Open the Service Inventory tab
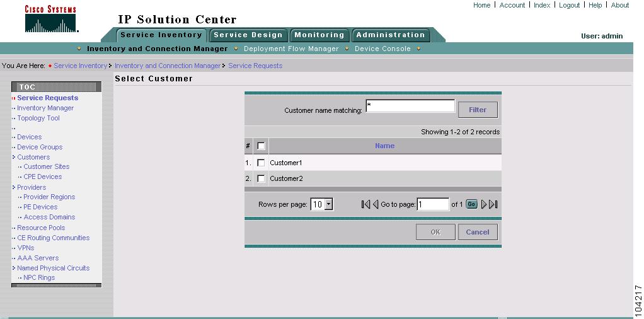This screenshot has height=319, width=644. pyautogui.click(x=161, y=35)
